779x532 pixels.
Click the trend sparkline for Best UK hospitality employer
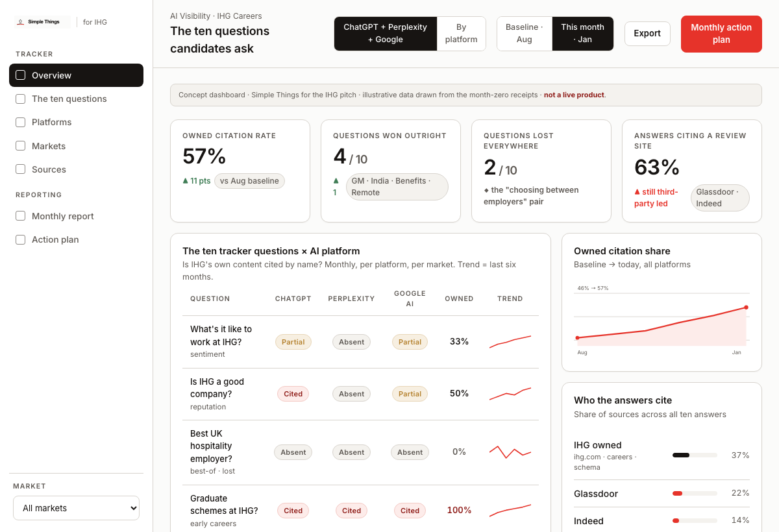click(x=510, y=452)
